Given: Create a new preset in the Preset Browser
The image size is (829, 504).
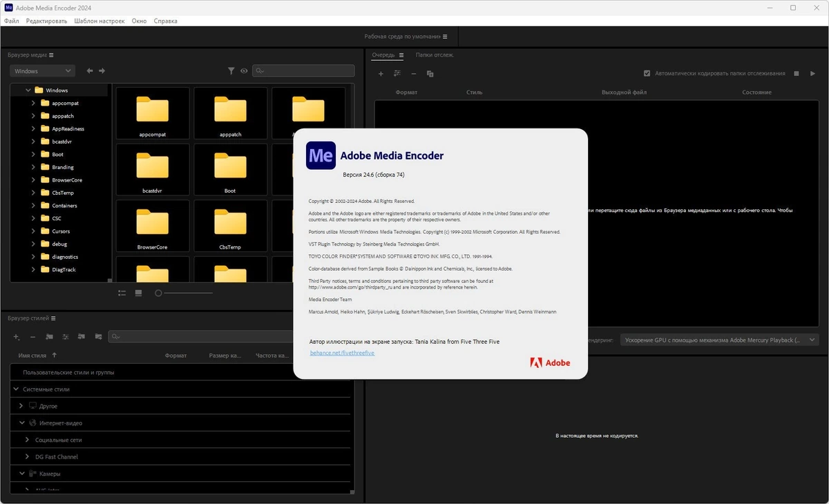Looking at the screenshot, I should pos(17,337).
